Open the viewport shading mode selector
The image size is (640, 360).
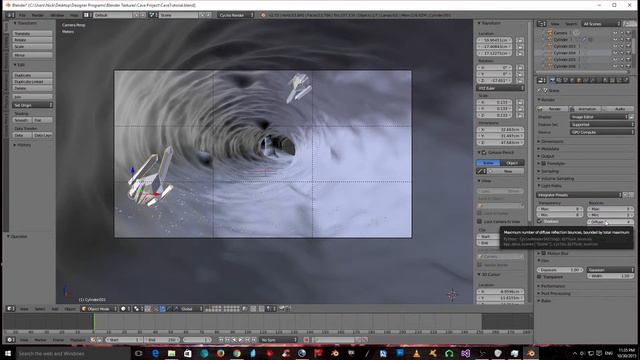click(125, 309)
